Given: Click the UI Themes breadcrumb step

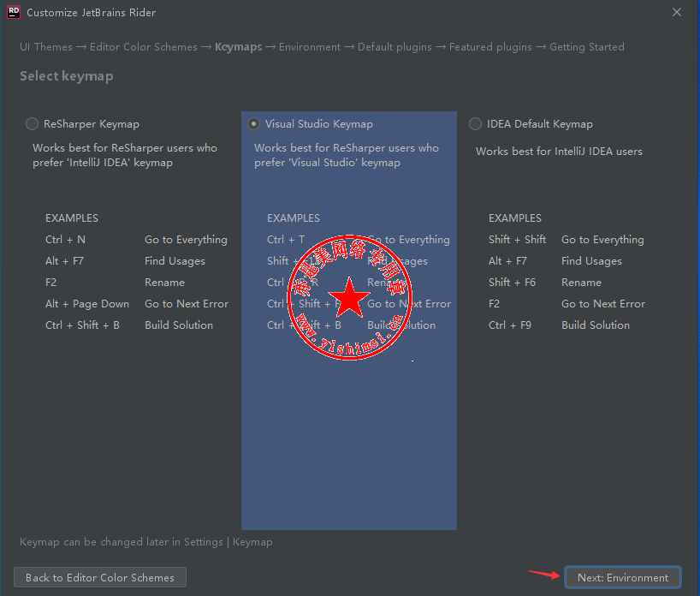Looking at the screenshot, I should tap(46, 47).
